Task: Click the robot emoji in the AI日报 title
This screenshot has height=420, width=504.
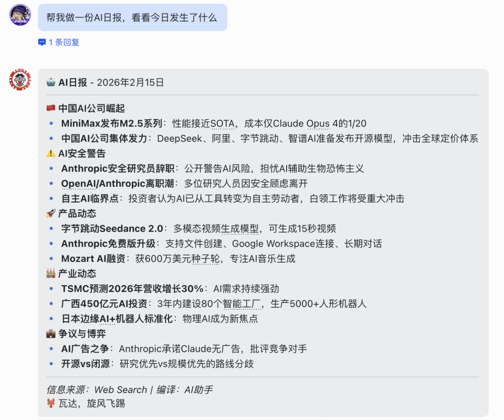Action: 50,82
